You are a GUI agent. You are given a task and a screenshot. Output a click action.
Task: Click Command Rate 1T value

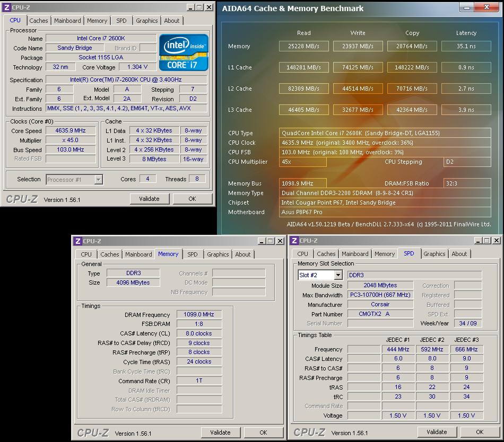(199, 381)
